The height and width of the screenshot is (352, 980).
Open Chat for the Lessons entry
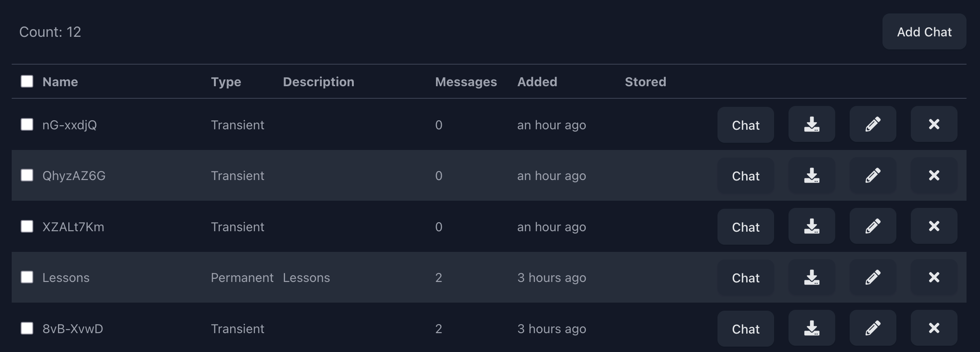[x=745, y=278]
